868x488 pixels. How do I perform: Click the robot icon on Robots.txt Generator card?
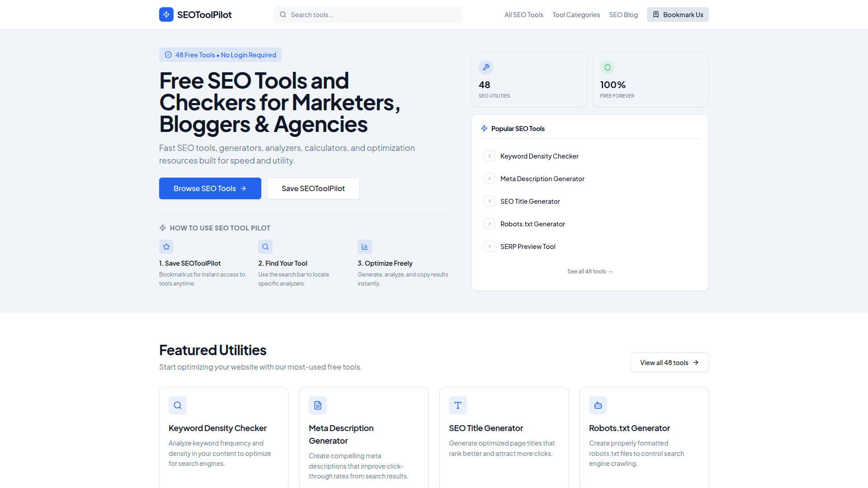pos(598,405)
